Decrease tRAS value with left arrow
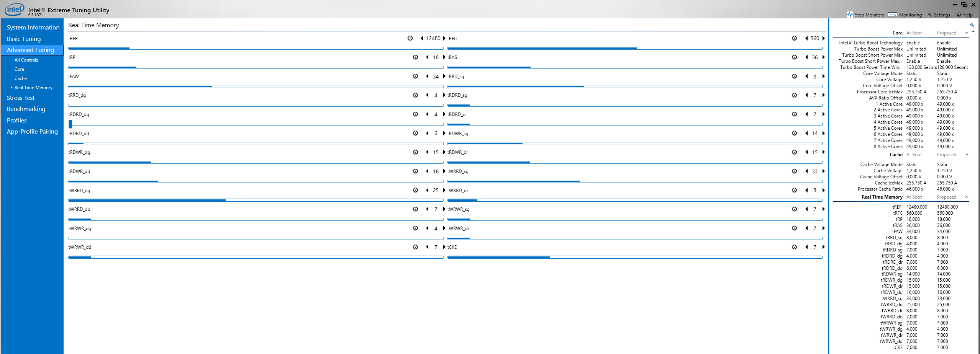 (806, 57)
